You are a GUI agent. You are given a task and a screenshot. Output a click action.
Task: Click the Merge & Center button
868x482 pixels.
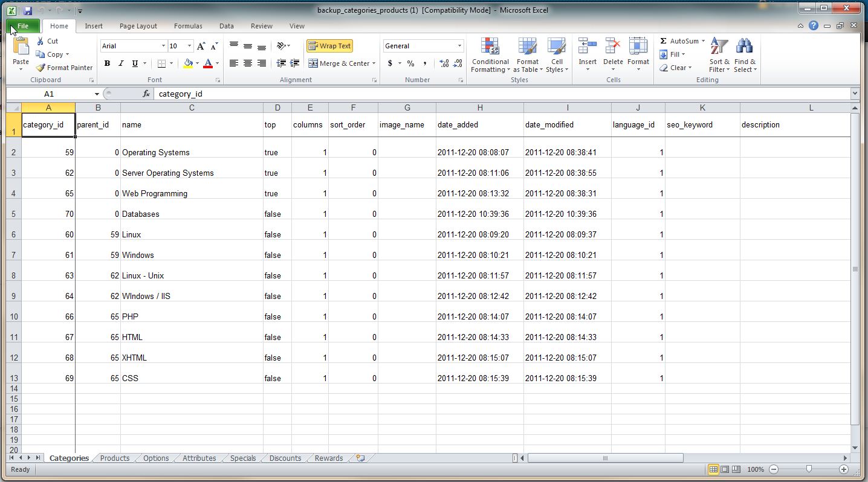pos(342,63)
